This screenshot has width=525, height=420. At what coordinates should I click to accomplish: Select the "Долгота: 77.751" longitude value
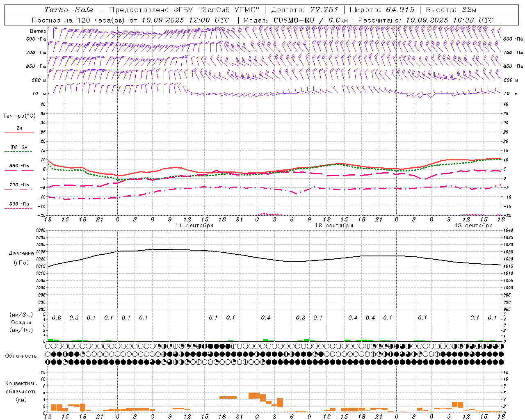click(305, 10)
